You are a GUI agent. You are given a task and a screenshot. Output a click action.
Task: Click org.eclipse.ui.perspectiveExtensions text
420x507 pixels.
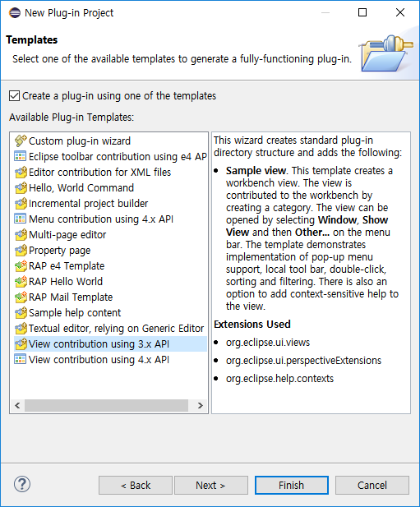[303, 361]
